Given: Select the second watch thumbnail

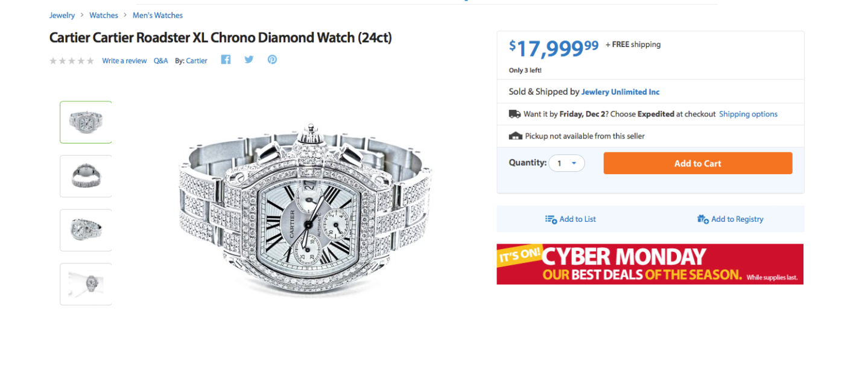Looking at the screenshot, I should pos(86,176).
